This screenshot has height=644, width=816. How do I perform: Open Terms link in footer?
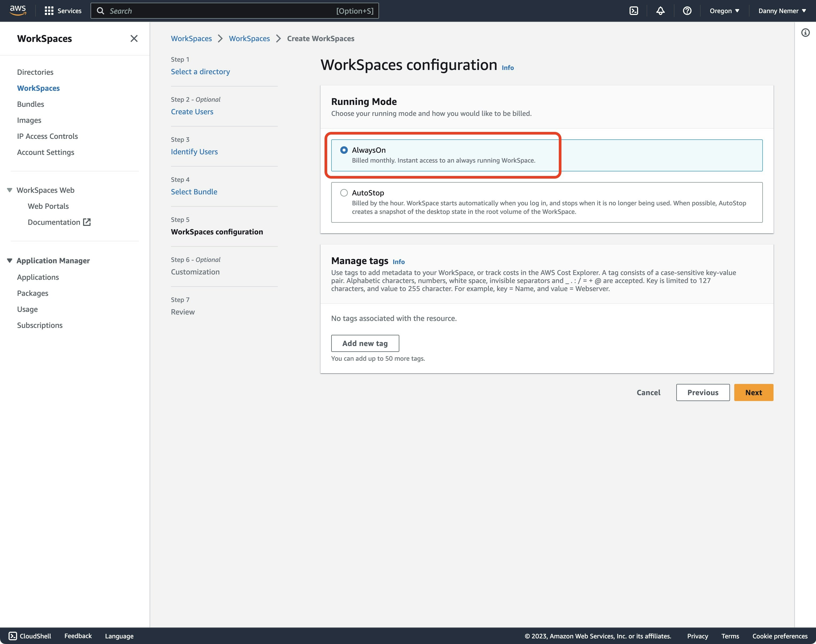coord(730,636)
